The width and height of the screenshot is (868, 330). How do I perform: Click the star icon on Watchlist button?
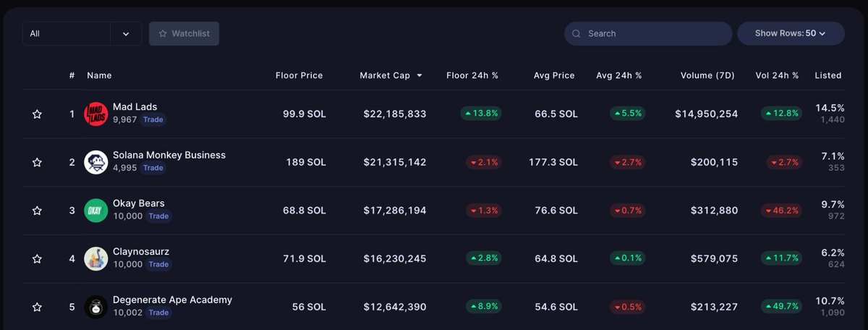[x=163, y=33]
